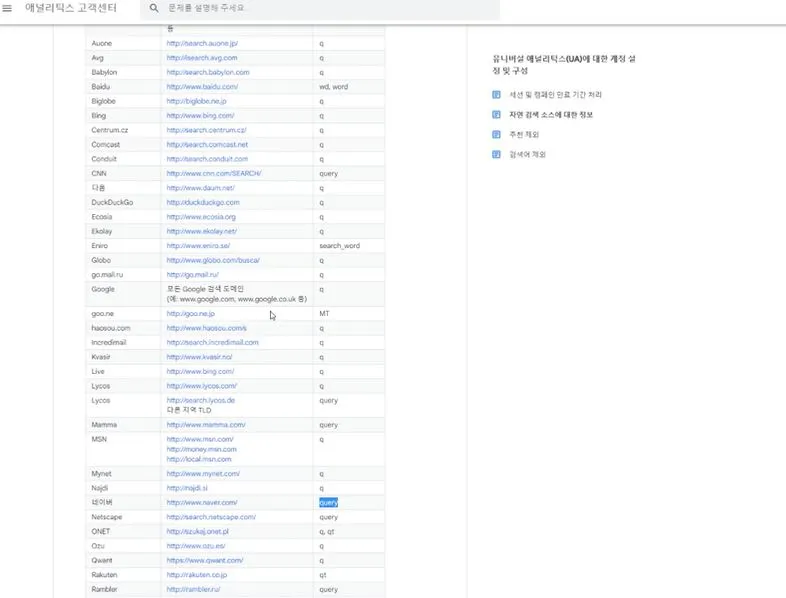Image resolution: width=786 pixels, height=598 pixels.
Task: Open the Bing row www.bing.com link
Action: (x=200, y=116)
